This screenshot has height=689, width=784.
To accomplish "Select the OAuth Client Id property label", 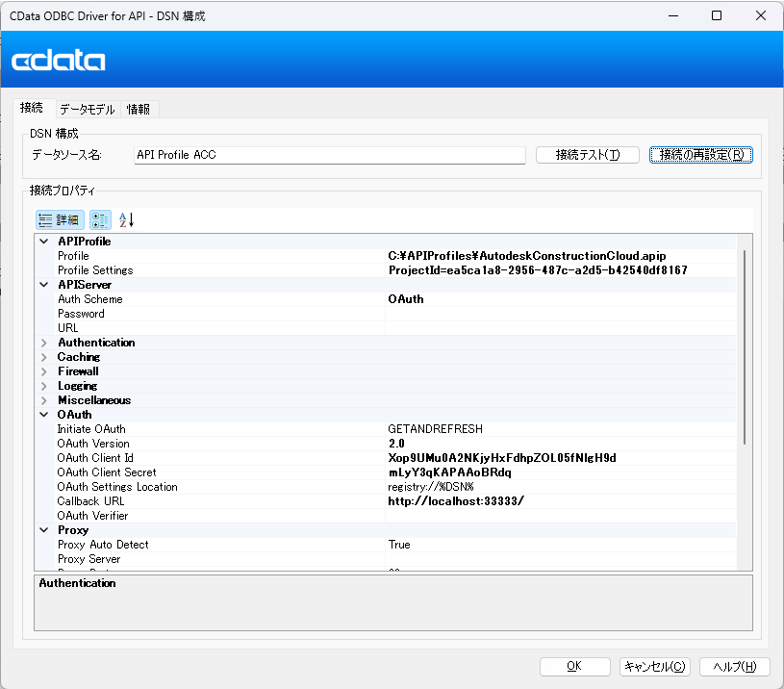I will click(x=95, y=458).
